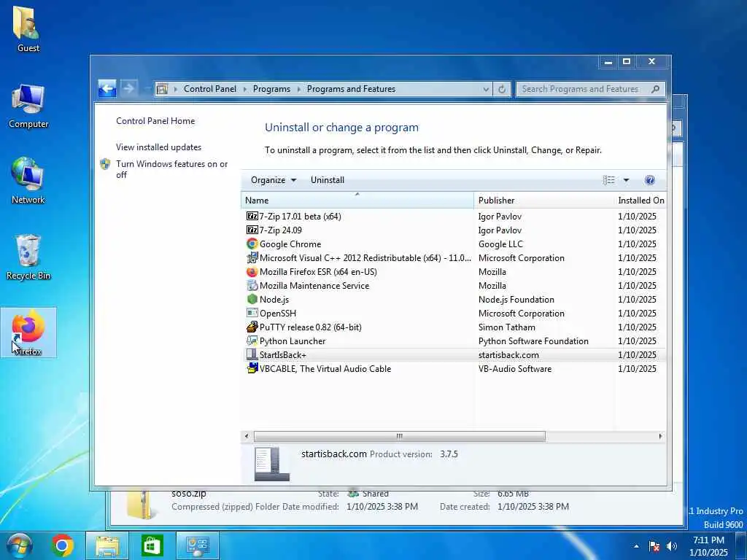Sort by the Name column header
The image size is (747, 560).
tap(357, 200)
